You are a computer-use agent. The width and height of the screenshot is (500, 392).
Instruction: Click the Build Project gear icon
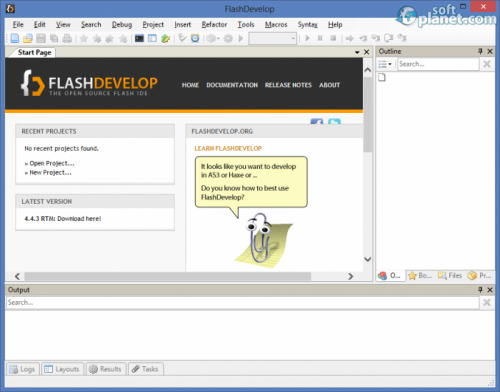pos(228,38)
